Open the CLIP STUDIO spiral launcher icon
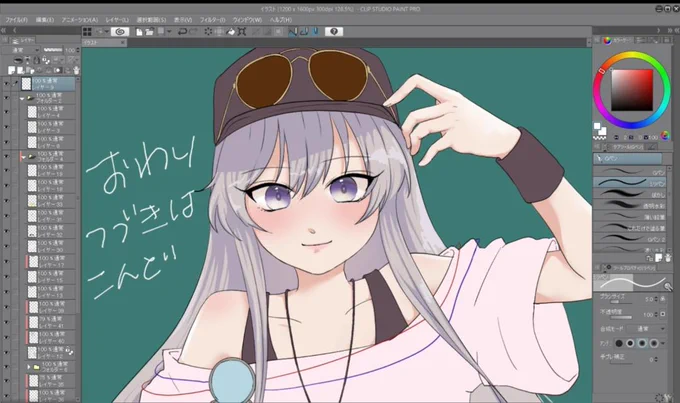Image resolution: width=680 pixels, height=403 pixels. (x=120, y=32)
